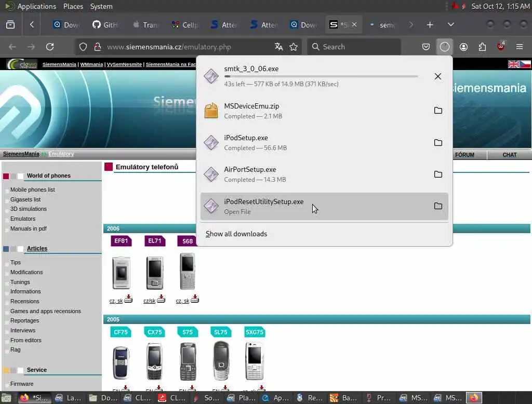
Task: Click the smtk_3_0_06.exe download progress bar
Action: pos(321,76)
